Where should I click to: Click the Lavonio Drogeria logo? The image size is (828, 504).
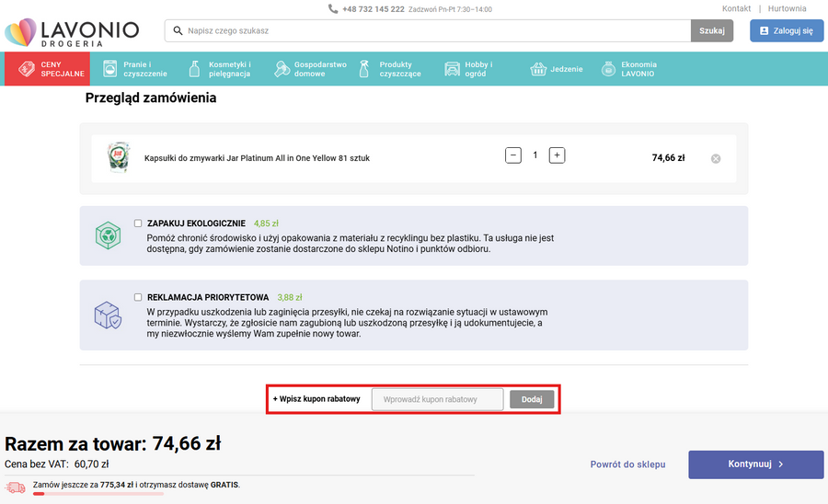71,31
